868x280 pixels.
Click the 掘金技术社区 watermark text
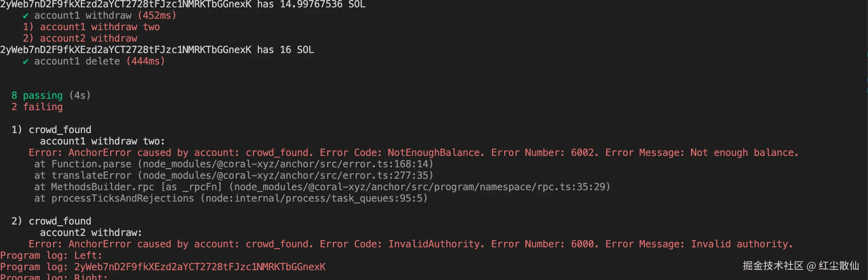coord(773,266)
